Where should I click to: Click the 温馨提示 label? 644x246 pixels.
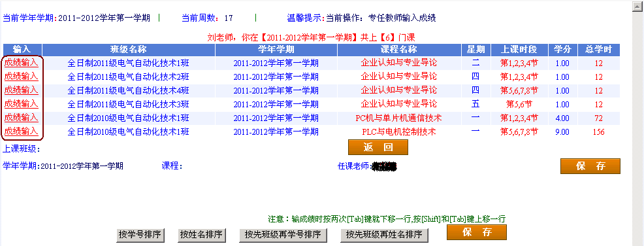pos(306,18)
